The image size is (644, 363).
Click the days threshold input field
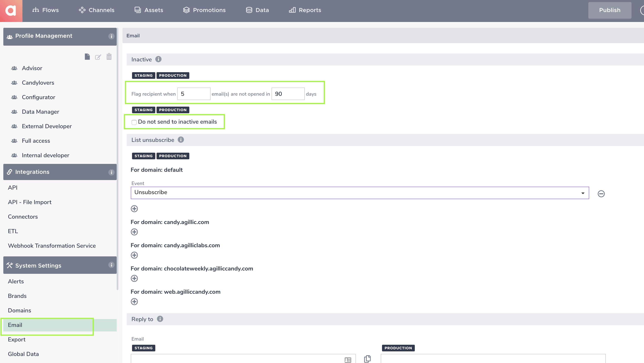tap(288, 94)
